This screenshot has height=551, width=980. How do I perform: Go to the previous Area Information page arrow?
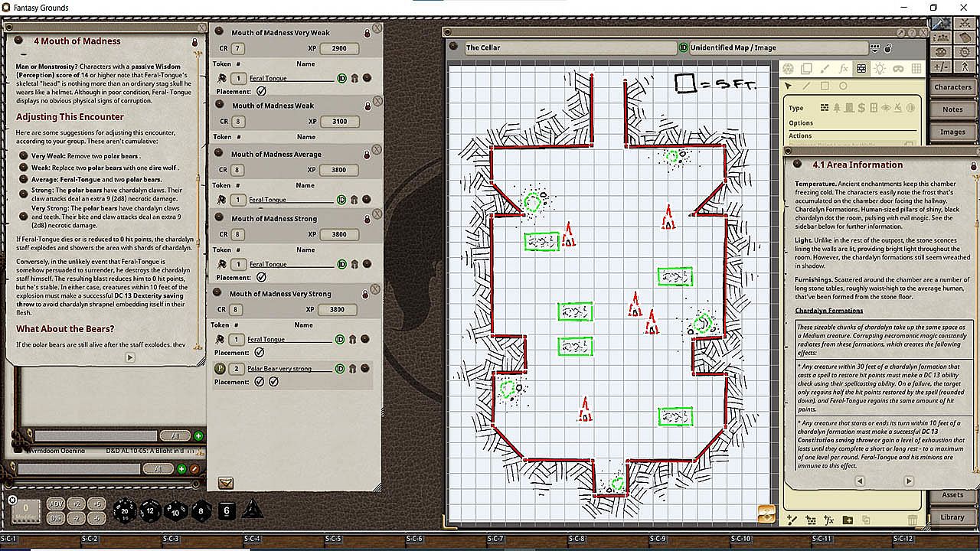tap(860, 481)
